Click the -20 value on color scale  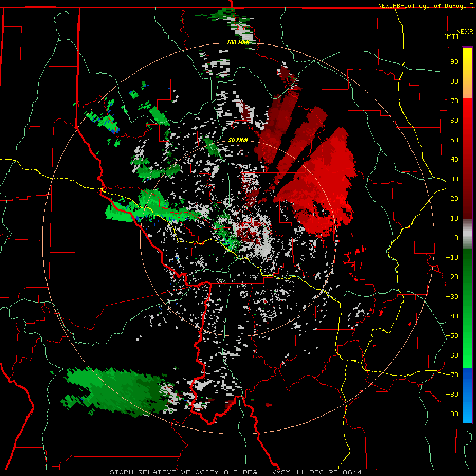(x=452, y=277)
